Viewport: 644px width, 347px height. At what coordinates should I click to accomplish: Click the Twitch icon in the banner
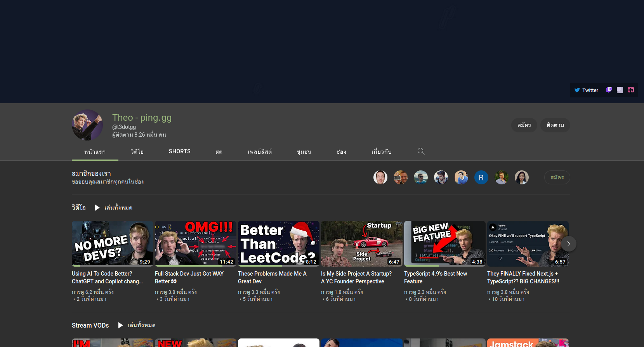(x=609, y=90)
